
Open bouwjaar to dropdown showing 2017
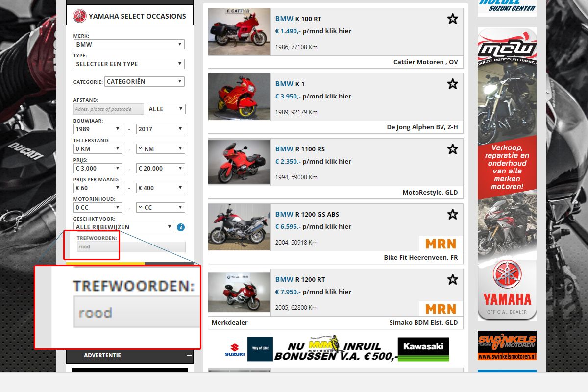click(160, 129)
